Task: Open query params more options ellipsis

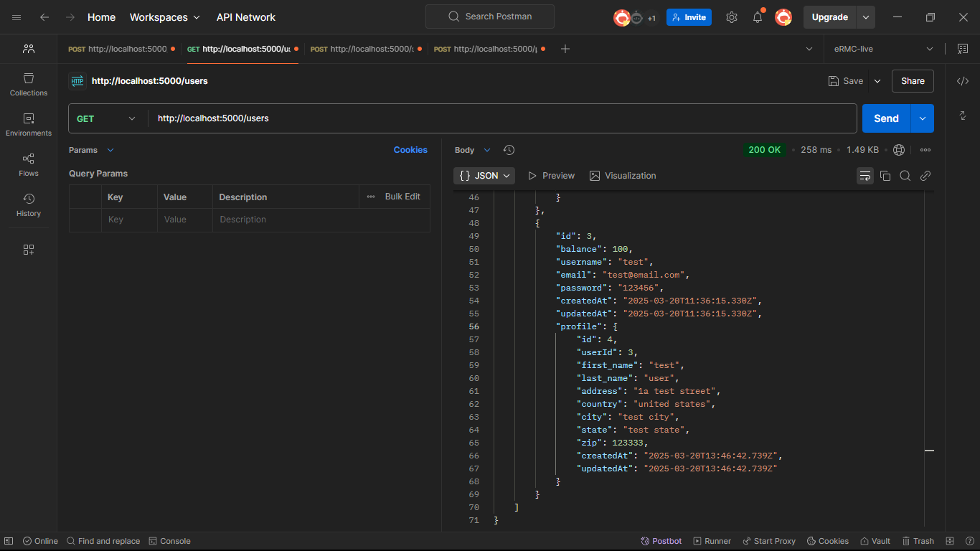Action: tap(371, 197)
